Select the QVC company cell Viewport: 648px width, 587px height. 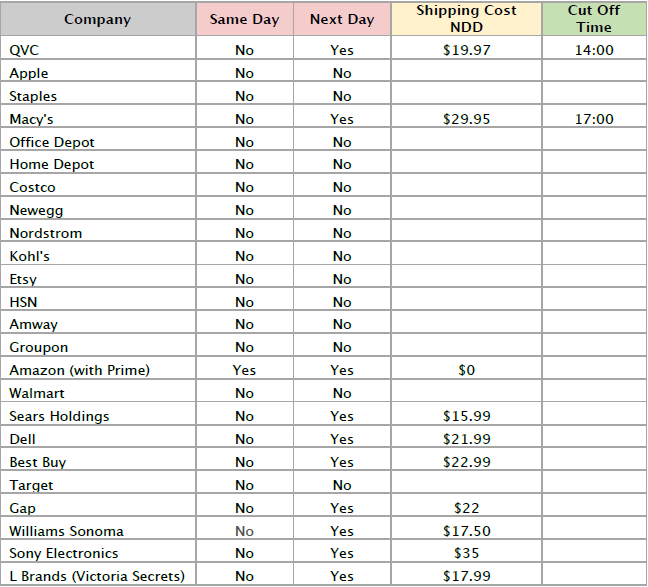tap(98, 50)
